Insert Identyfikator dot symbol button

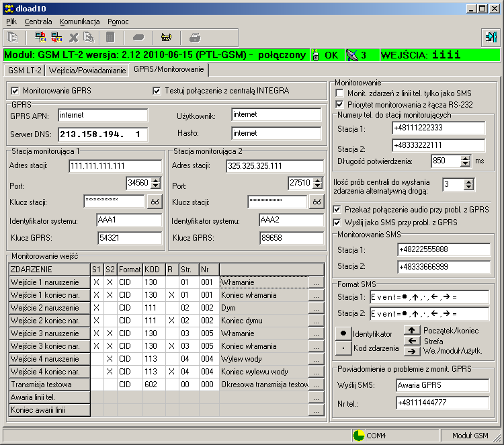(343, 333)
